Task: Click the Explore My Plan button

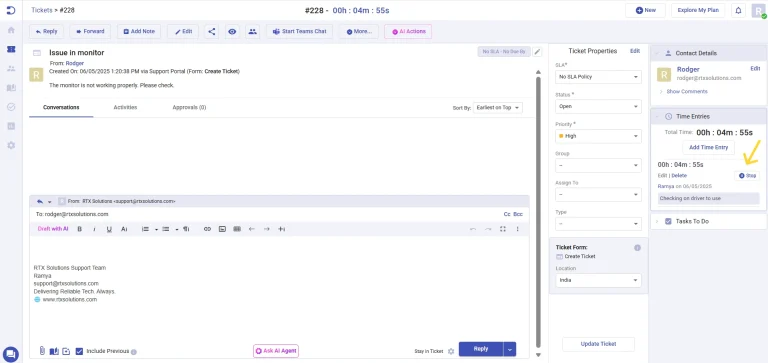Action: (x=698, y=10)
